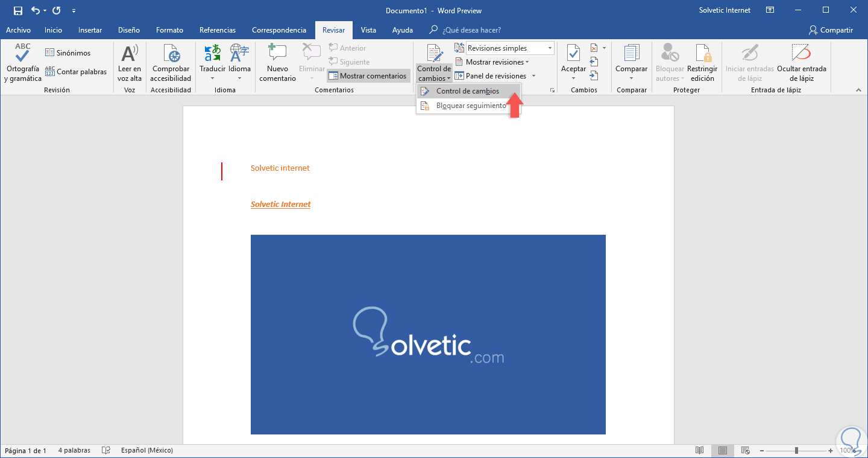Click the red change bar beside the first line
Image resolution: width=868 pixels, height=458 pixels.
[x=222, y=171]
